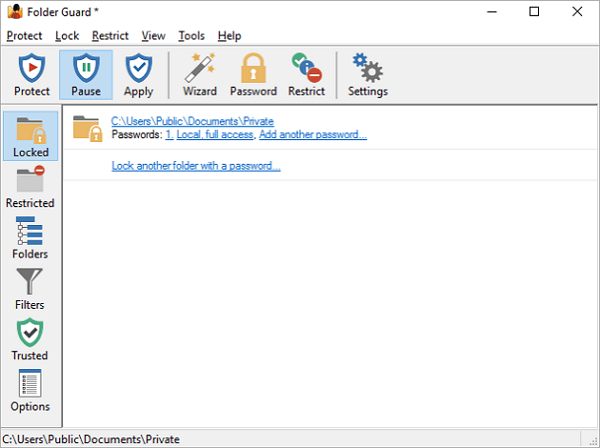Click 'Lock another folder with a password...'
This screenshot has width=600, height=448.
coord(196,166)
